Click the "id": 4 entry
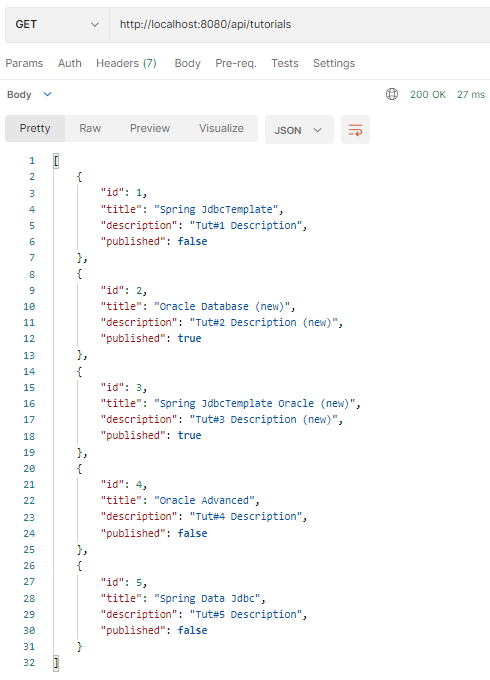 [x=124, y=484]
